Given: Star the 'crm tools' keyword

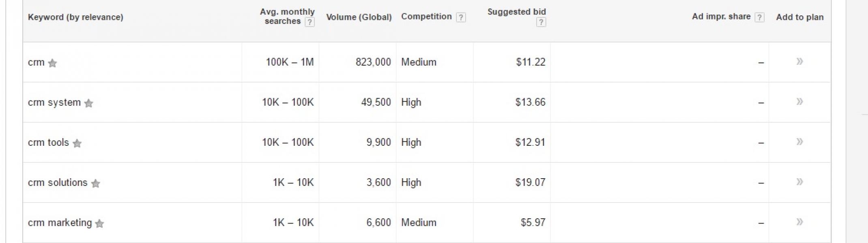Looking at the screenshot, I should [x=77, y=143].
